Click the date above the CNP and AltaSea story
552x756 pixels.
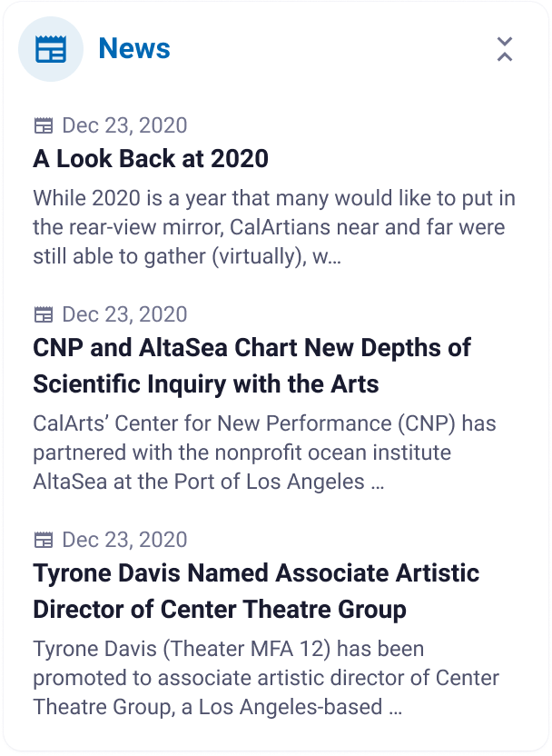(124, 315)
